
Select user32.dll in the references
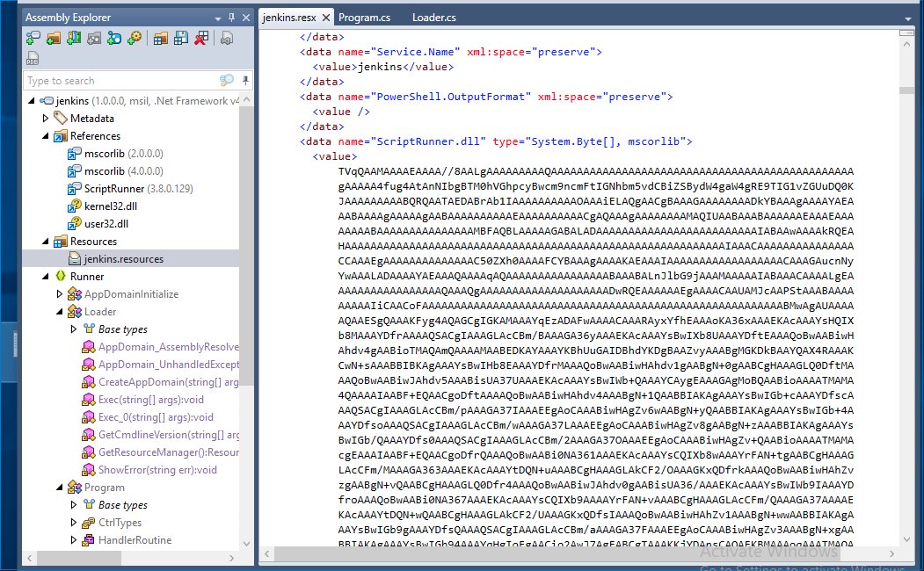coord(106,224)
